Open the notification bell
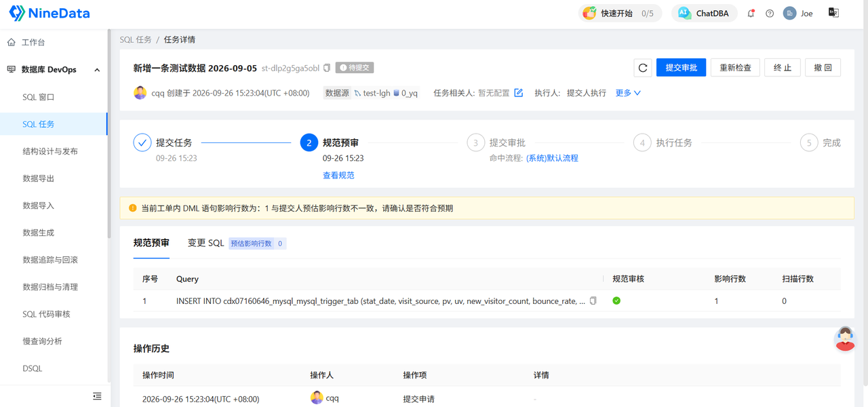 click(751, 14)
